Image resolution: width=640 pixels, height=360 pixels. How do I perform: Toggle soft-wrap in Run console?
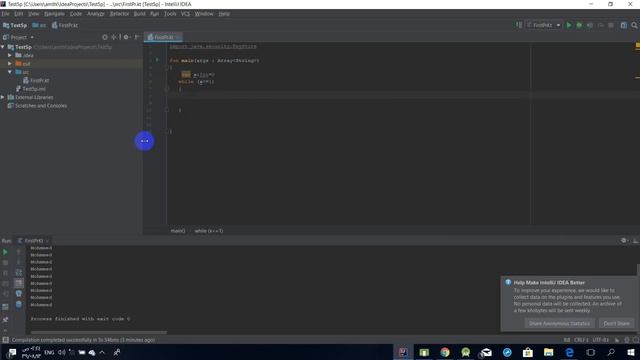pyautogui.click(x=19, y=273)
